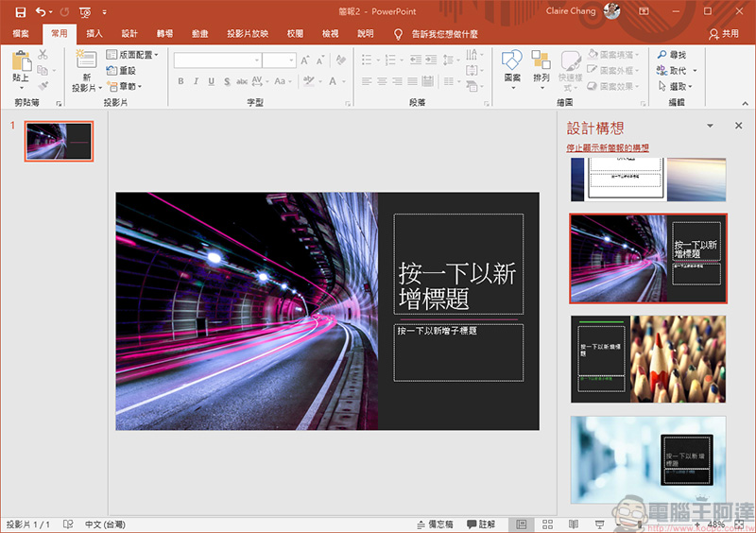The image size is (756, 533).
Task: Select the blurred blue design idea thumbnail
Action: click(x=648, y=459)
